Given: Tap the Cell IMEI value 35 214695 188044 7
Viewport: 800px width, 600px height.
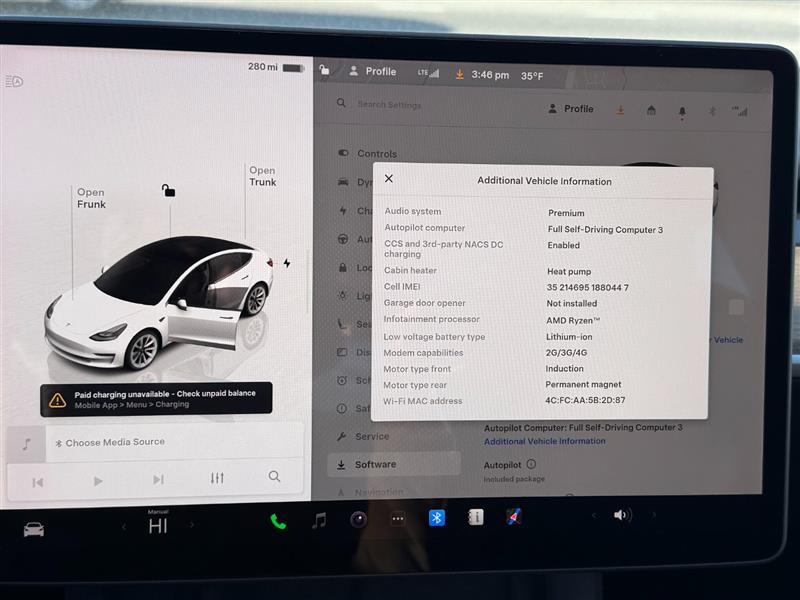Looking at the screenshot, I should (587, 288).
